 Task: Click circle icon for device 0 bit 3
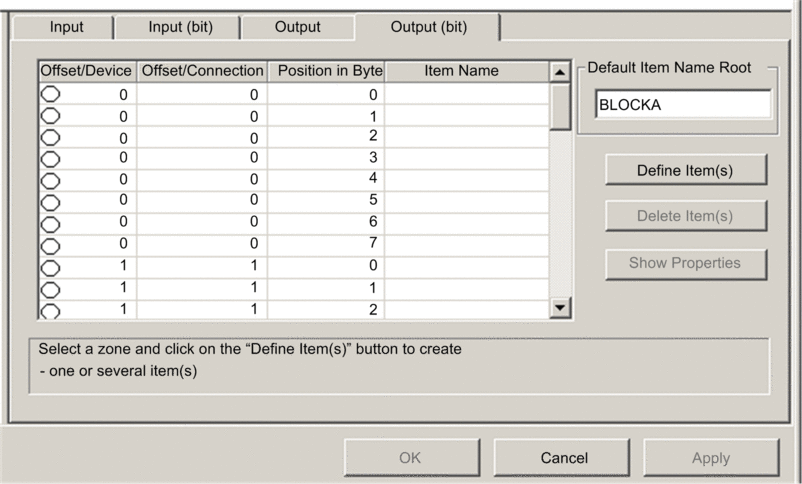click(x=50, y=157)
